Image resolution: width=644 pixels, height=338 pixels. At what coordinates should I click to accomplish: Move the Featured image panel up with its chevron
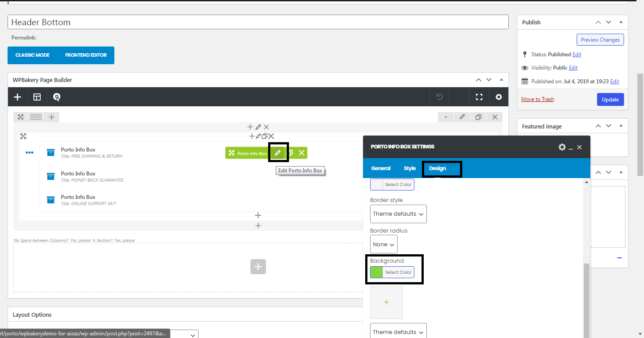pos(598,126)
